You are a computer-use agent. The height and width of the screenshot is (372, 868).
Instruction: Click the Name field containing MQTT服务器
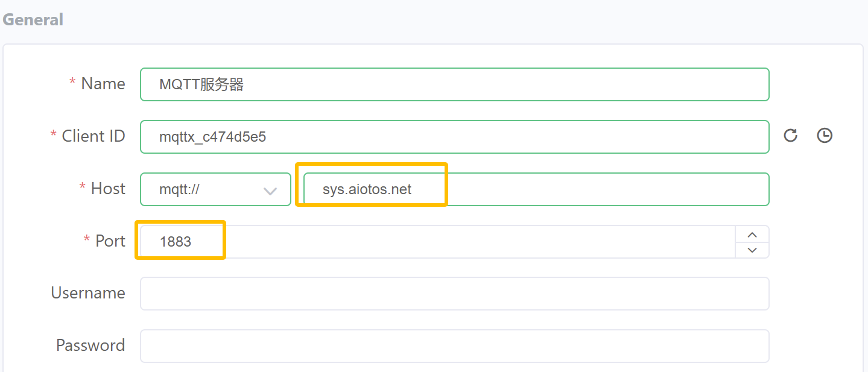[454, 84]
